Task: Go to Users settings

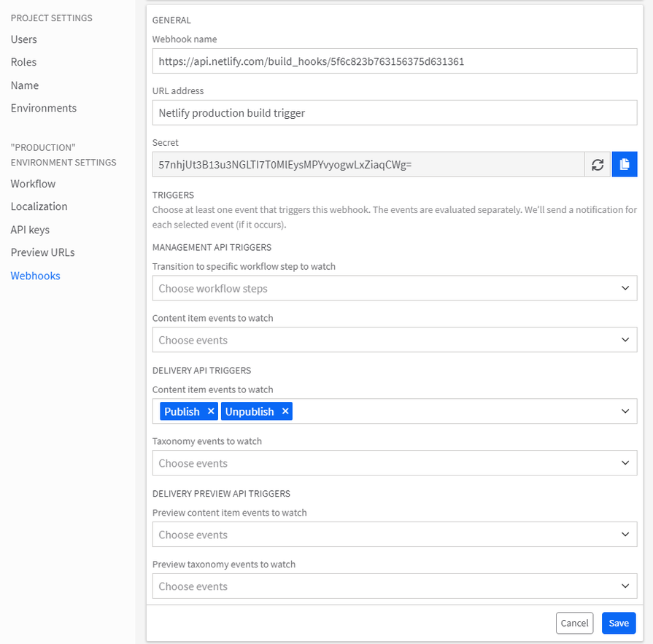Action: (x=24, y=39)
